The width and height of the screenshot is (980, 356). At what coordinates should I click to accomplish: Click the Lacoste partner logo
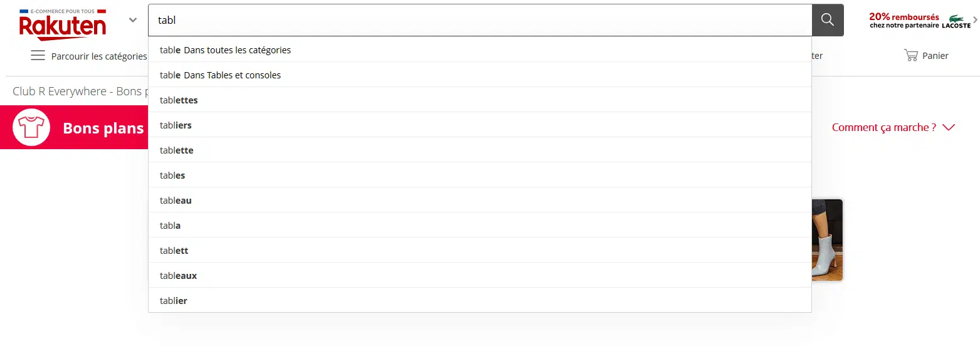[x=956, y=21]
